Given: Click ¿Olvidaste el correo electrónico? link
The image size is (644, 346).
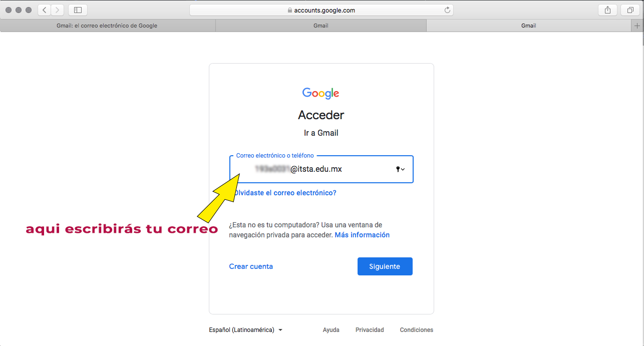Looking at the screenshot, I should (x=285, y=193).
